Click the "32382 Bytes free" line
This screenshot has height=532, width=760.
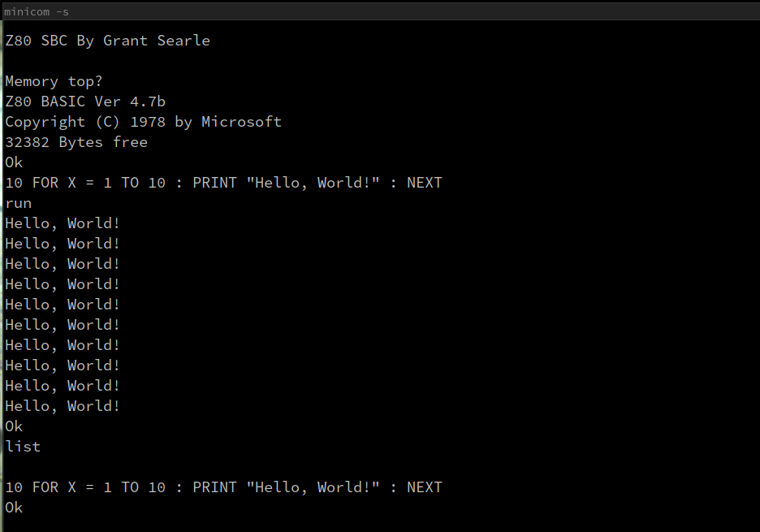tap(76, 142)
